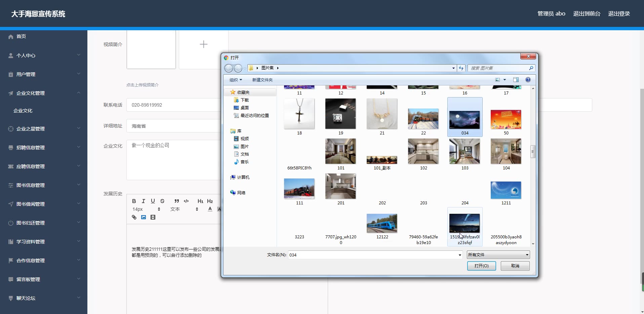The width and height of the screenshot is (644, 314).
Task: Open the 所有文件 file type dropdown
Action: [x=498, y=255]
